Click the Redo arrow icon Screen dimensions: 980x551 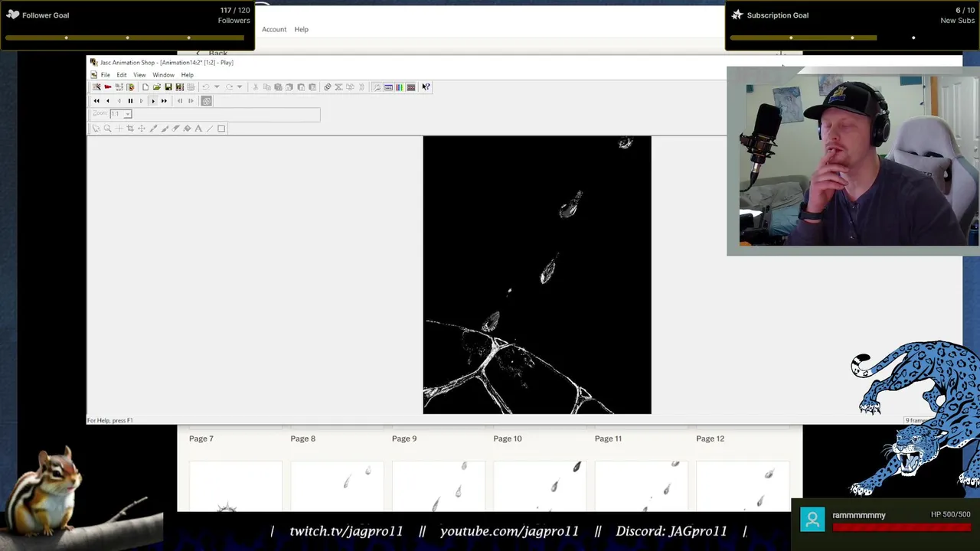[x=229, y=87]
